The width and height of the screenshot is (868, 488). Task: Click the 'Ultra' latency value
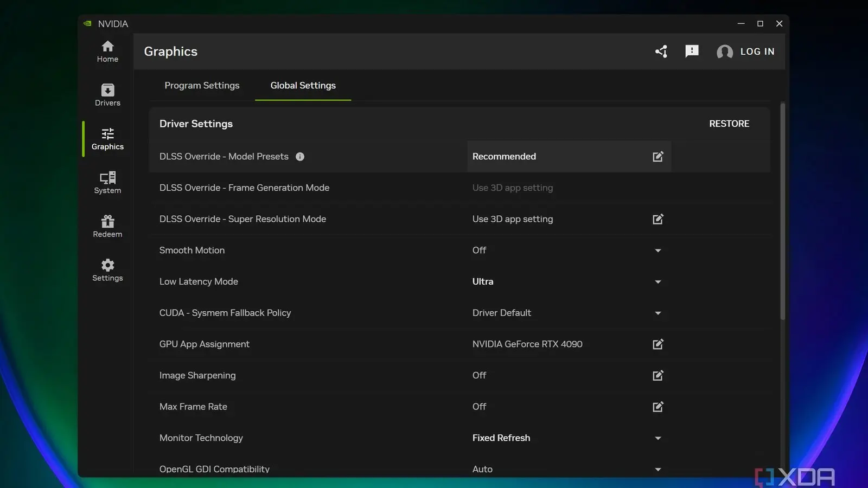(483, 282)
